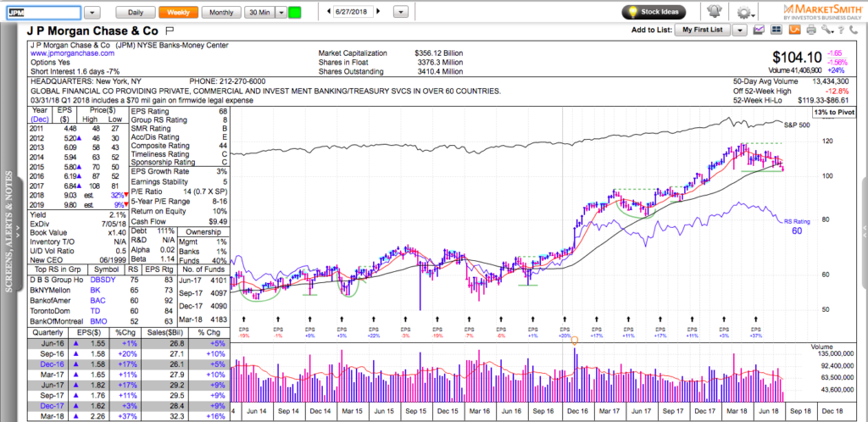
Task: Flag JP Morgan Chase with the flag icon
Action: pos(170,31)
